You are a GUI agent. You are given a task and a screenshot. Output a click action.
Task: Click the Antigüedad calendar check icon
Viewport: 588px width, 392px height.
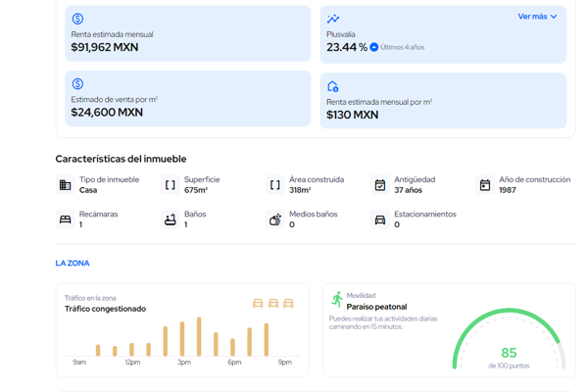(380, 185)
